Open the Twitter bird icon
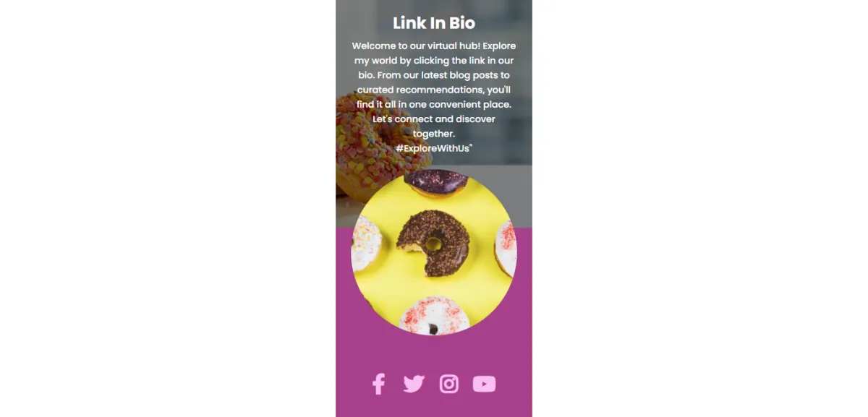 point(414,384)
